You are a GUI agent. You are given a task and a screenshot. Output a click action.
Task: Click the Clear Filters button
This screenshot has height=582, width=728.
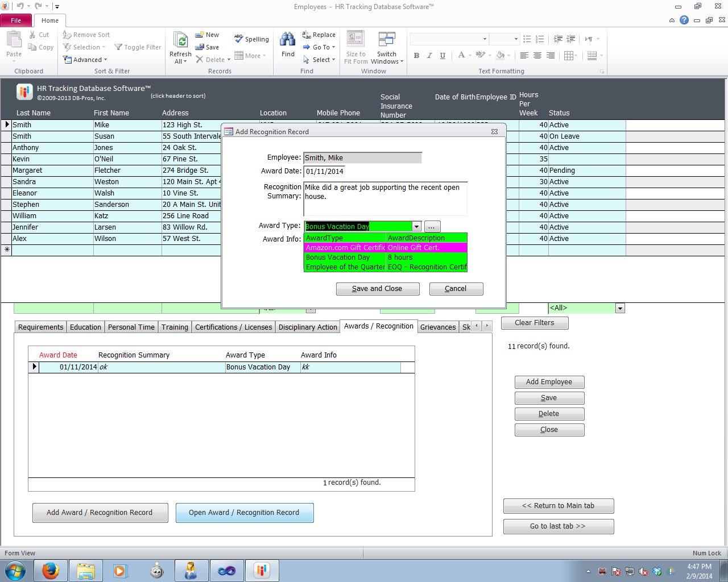(x=535, y=323)
